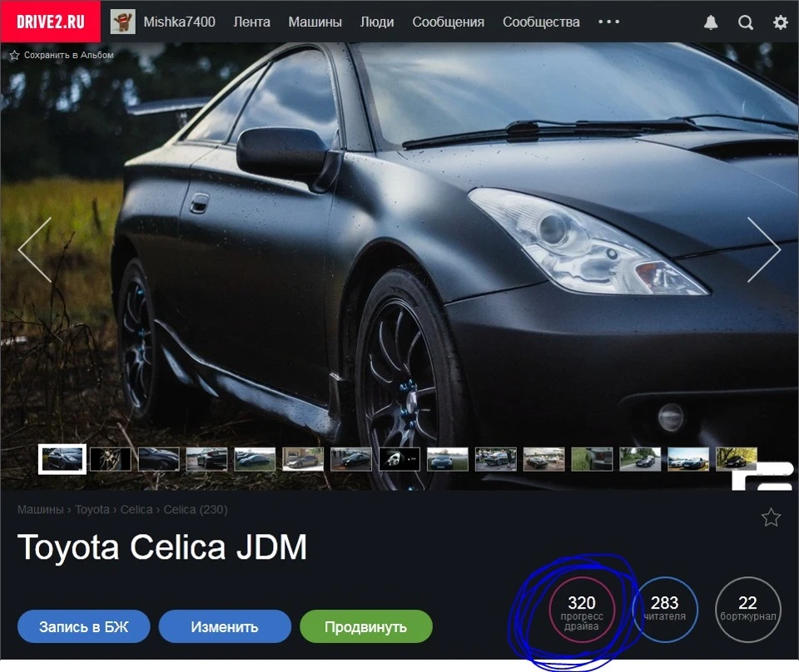
Task: Click the Toyota Celica JDM title
Action: click(x=162, y=548)
